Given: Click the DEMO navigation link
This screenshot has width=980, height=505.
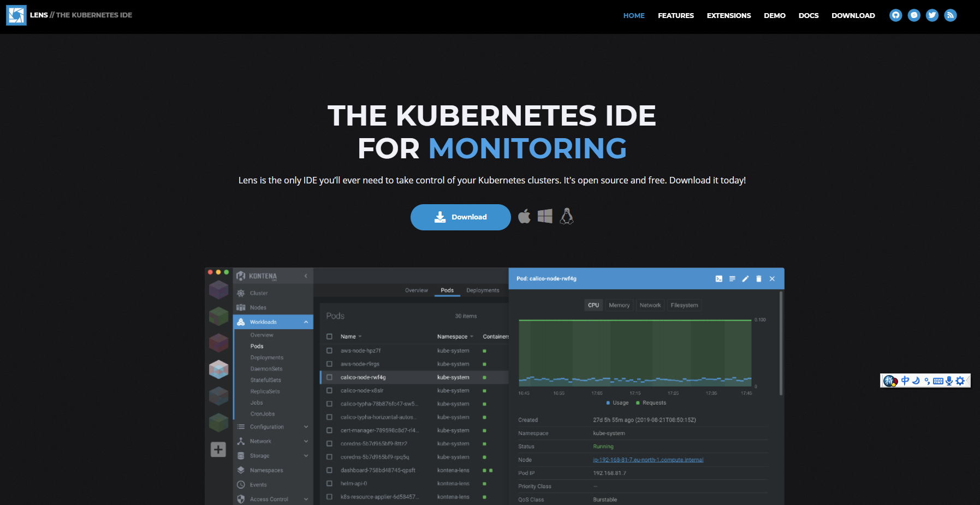Looking at the screenshot, I should (775, 15).
